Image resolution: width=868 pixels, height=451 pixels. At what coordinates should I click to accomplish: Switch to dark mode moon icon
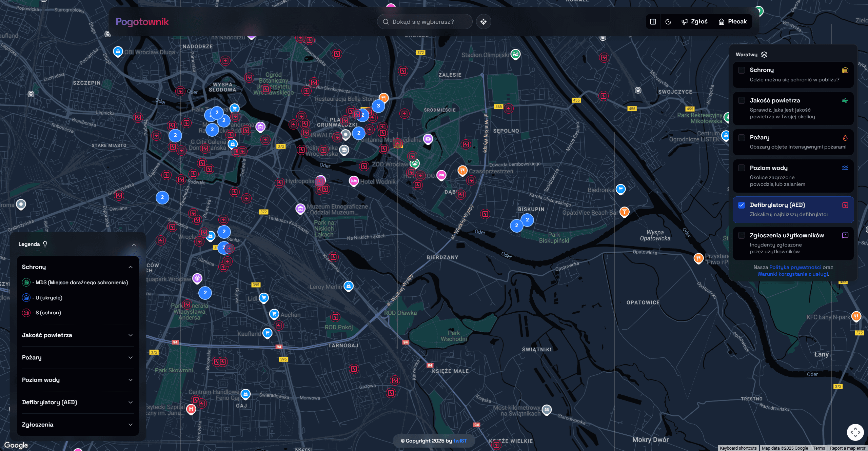[x=668, y=22]
